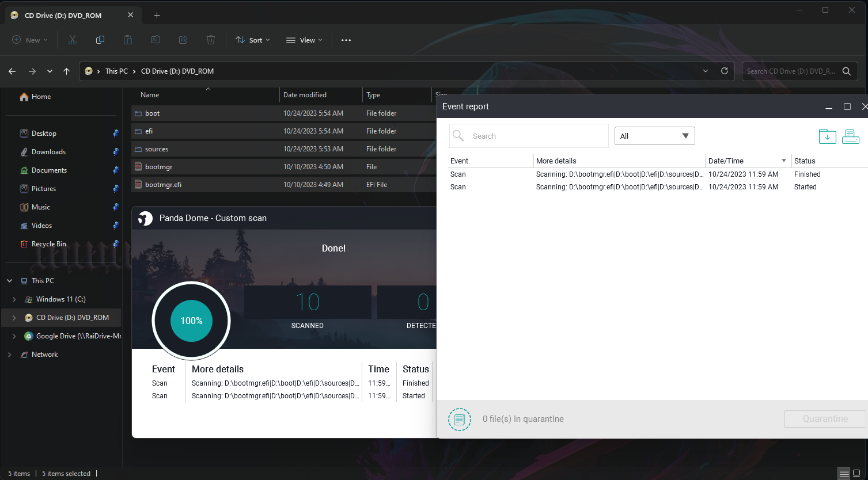Open Desktop in navigation pane
This screenshot has width=868, height=480.
(x=44, y=134)
